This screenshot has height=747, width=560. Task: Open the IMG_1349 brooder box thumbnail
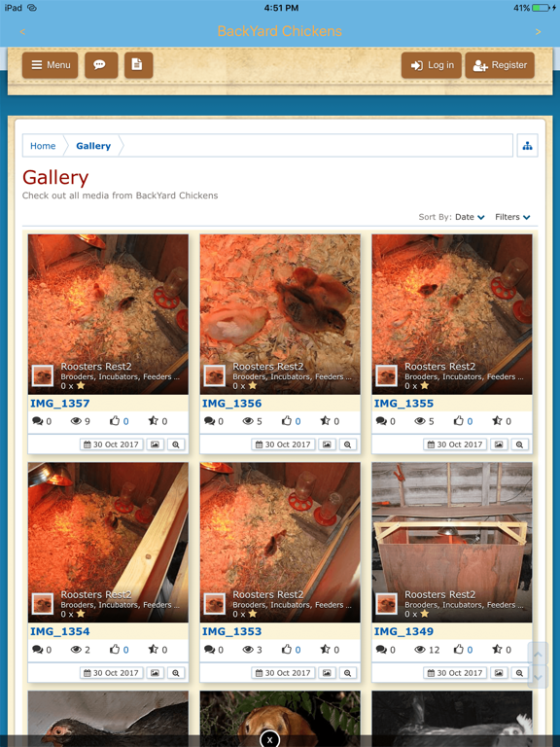point(452,542)
